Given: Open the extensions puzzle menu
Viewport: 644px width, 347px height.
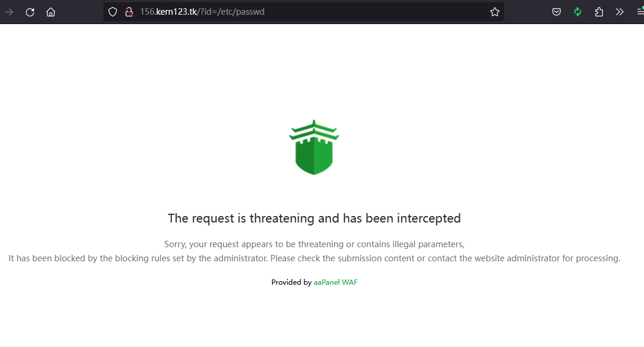Looking at the screenshot, I should 599,12.
